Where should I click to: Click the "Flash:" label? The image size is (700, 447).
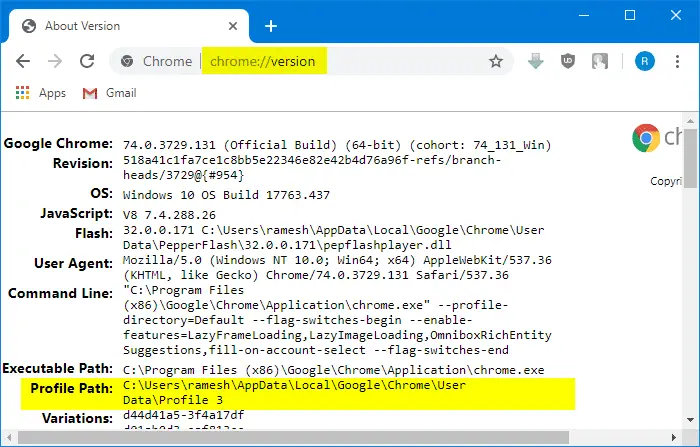[x=94, y=234]
